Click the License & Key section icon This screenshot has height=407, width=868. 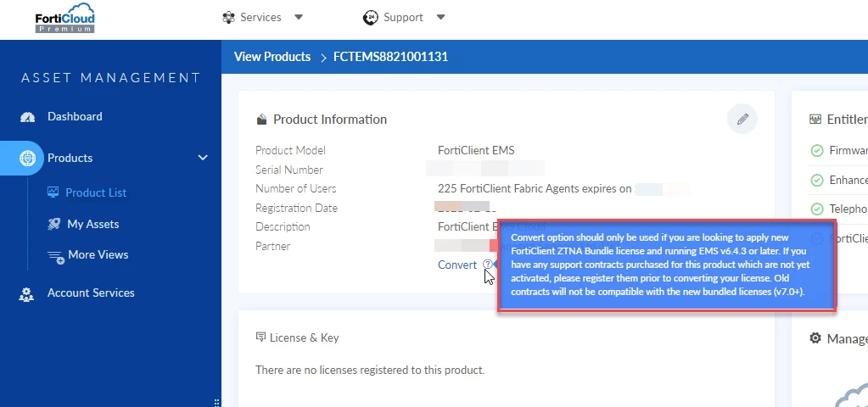click(260, 337)
